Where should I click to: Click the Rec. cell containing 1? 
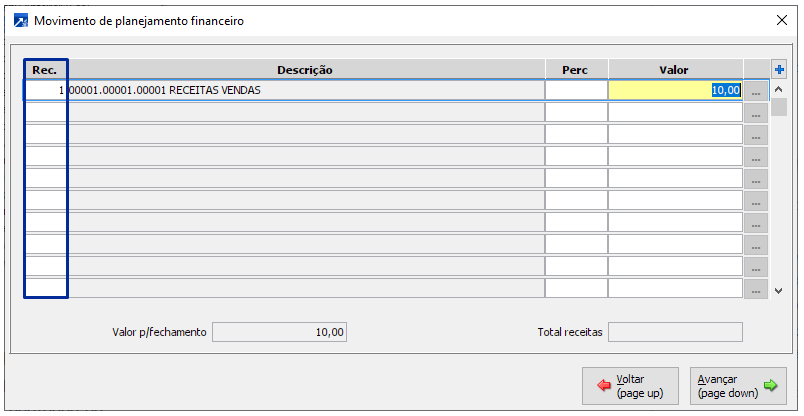coord(45,91)
